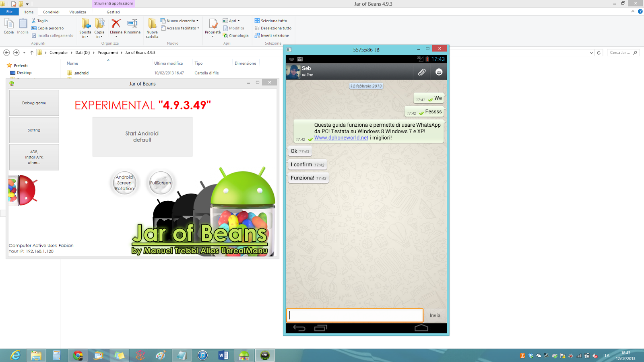
Task: Open the Jar of Beans taskbar icon
Action: click(x=244, y=355)
